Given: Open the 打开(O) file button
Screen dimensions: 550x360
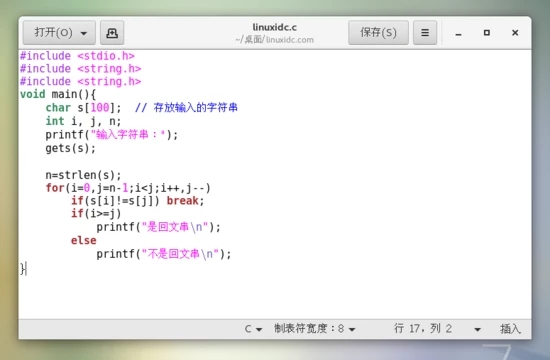Looking at the screenshot, I should click(59, 33).
